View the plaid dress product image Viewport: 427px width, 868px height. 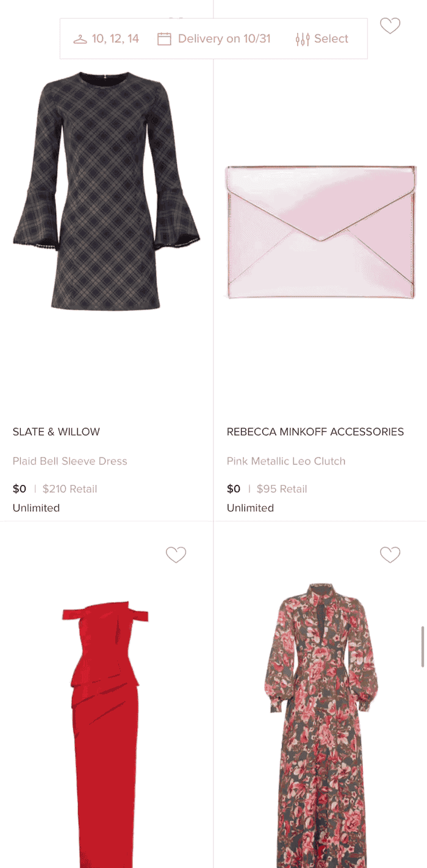click(107, 191)
